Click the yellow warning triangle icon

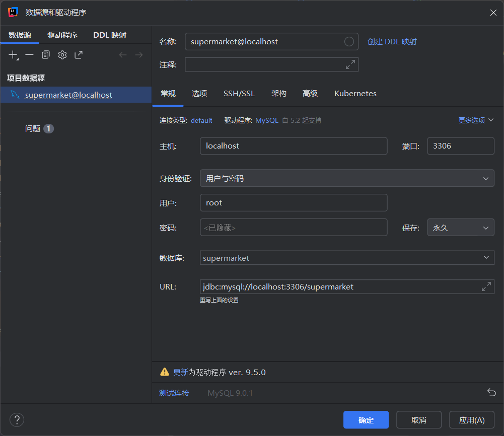tap(164, 372)
